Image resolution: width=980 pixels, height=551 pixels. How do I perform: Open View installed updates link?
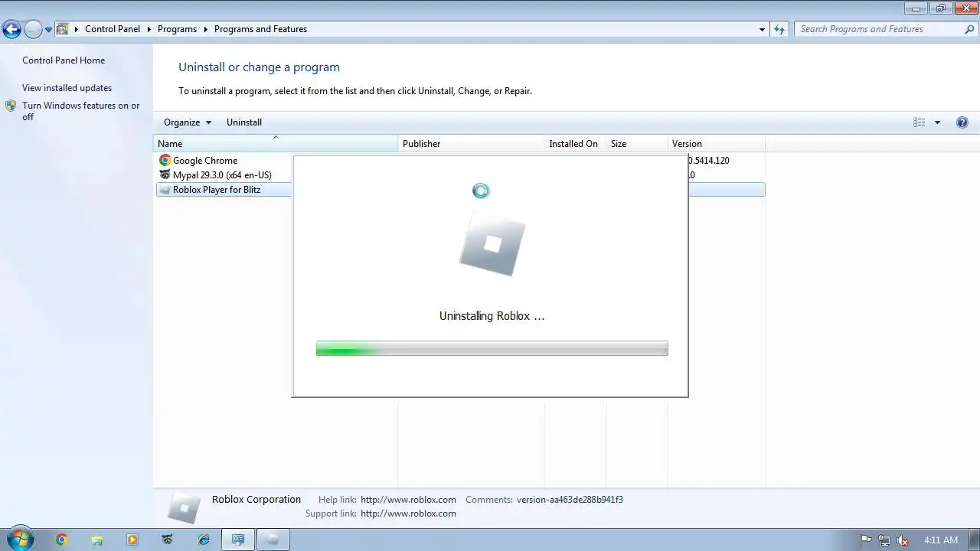pos(67,88)
